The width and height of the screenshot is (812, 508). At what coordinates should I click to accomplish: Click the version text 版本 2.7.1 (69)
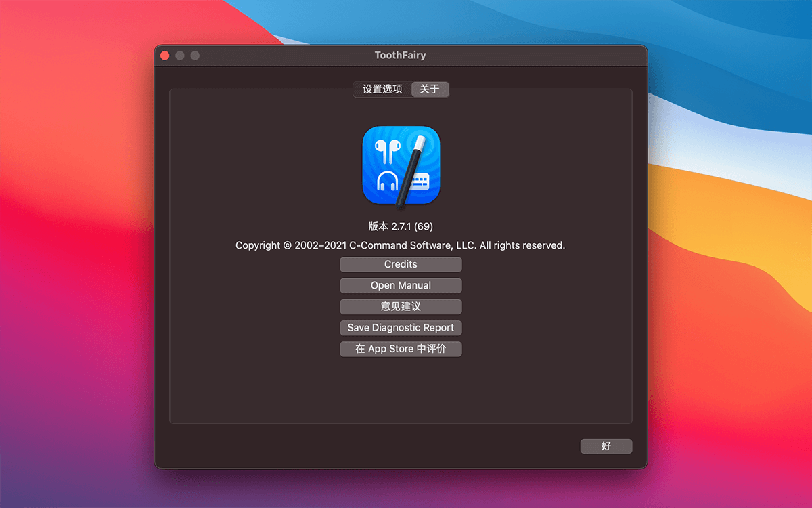401,226
